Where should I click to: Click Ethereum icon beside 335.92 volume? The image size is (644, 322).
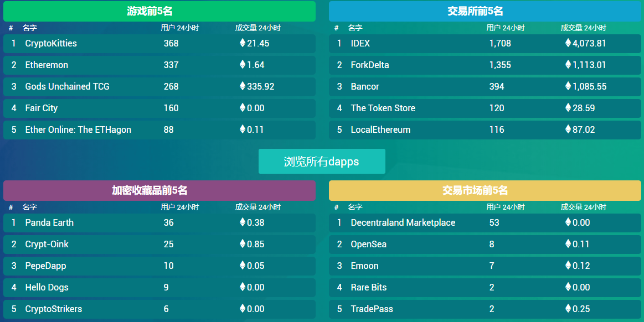point(243,86)
